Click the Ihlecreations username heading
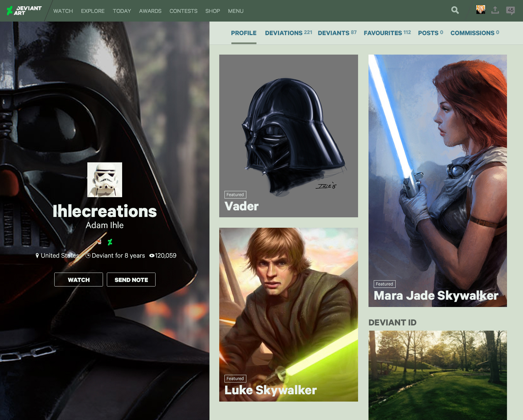The width and height of the screenshot is (523, 420). 105,211
